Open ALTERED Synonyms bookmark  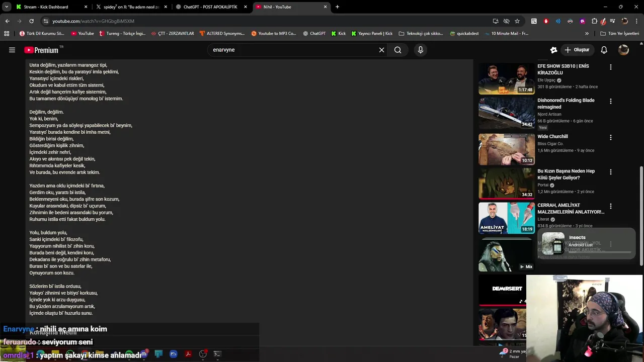click(222, 34)
